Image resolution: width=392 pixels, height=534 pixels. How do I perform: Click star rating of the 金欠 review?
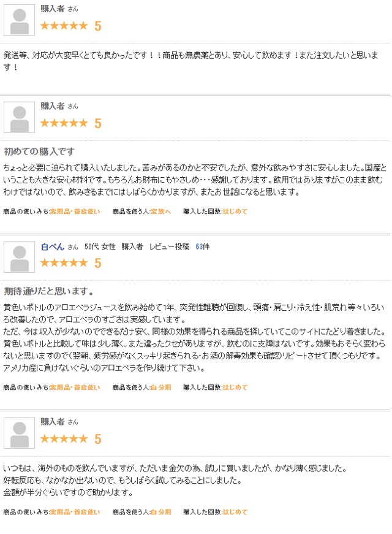(x=64, y=438)
